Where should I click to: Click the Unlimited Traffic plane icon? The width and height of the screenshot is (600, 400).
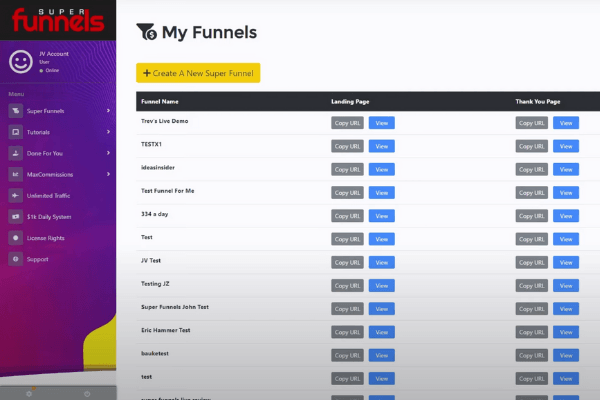point(16,196)
